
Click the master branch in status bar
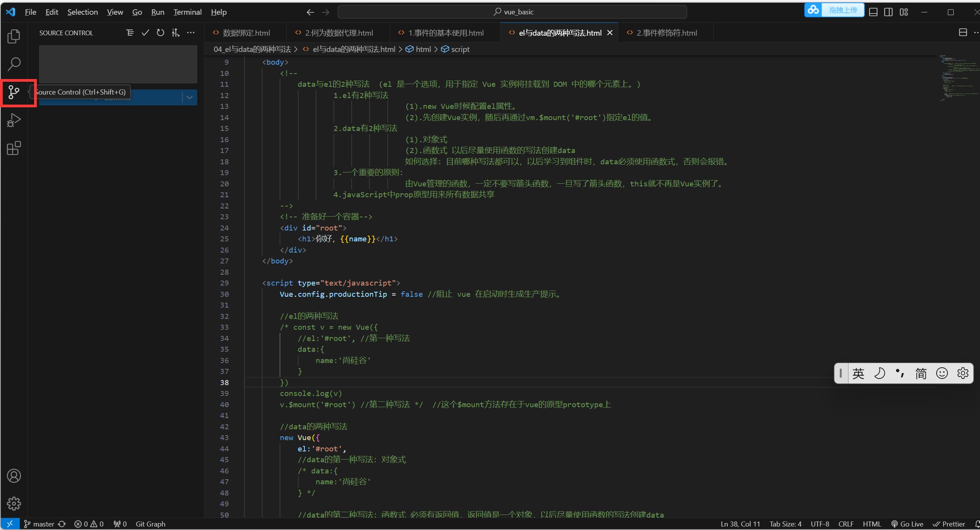[39, 524]
